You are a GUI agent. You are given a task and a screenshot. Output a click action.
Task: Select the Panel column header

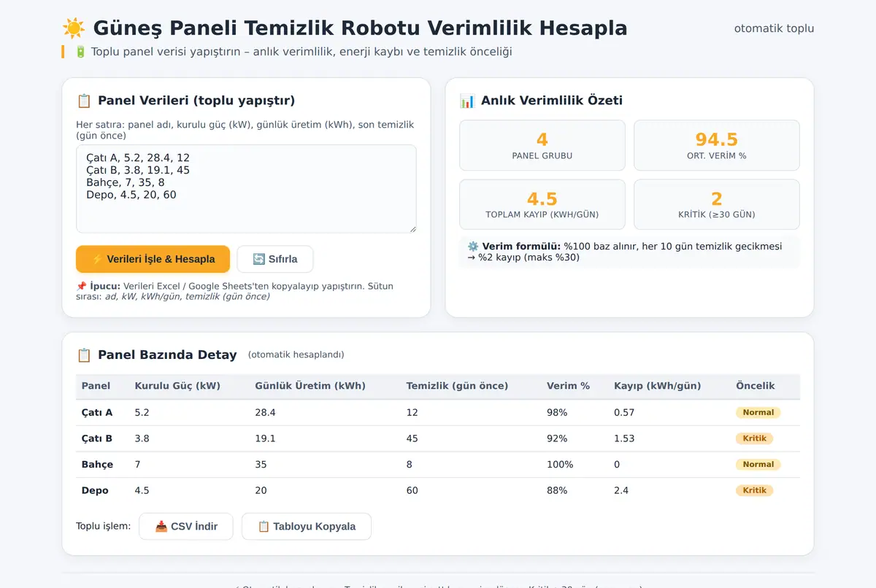click(96, 386)
